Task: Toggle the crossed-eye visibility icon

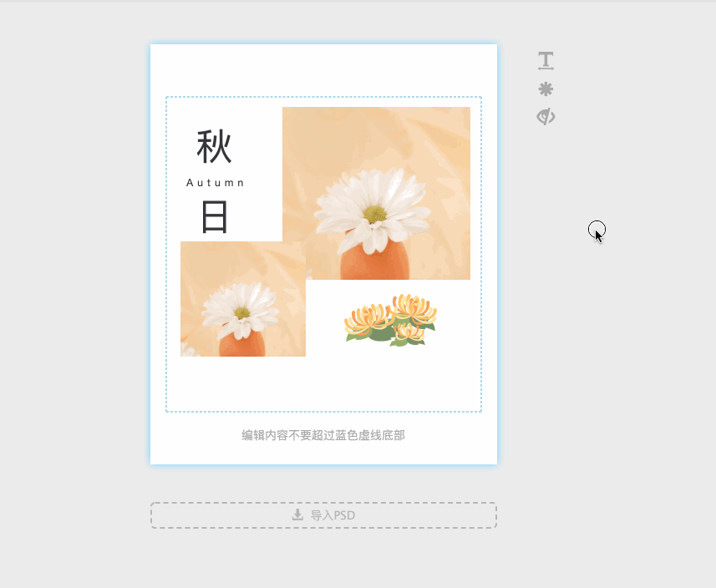Action: (x=546, y=117)
